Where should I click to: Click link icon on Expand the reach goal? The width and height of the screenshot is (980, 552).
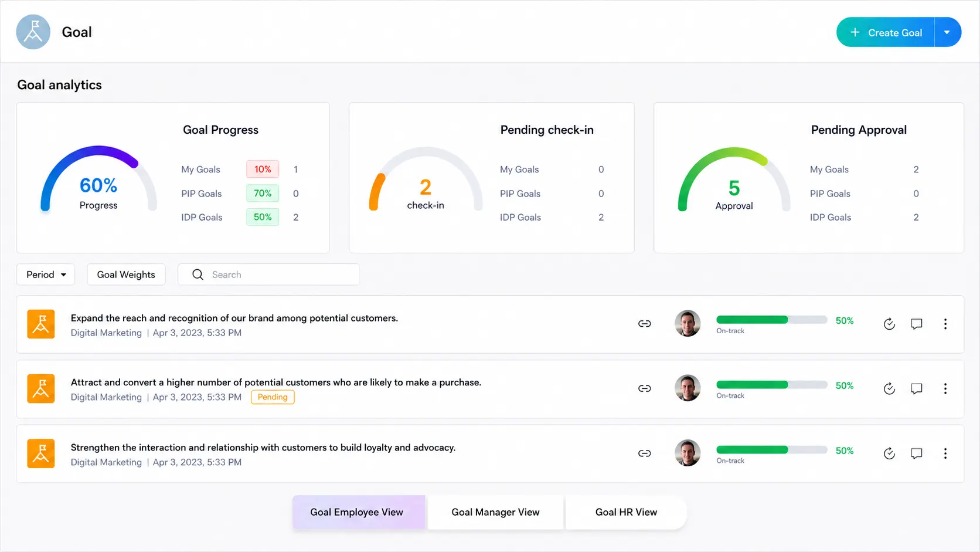coord(645,324)
